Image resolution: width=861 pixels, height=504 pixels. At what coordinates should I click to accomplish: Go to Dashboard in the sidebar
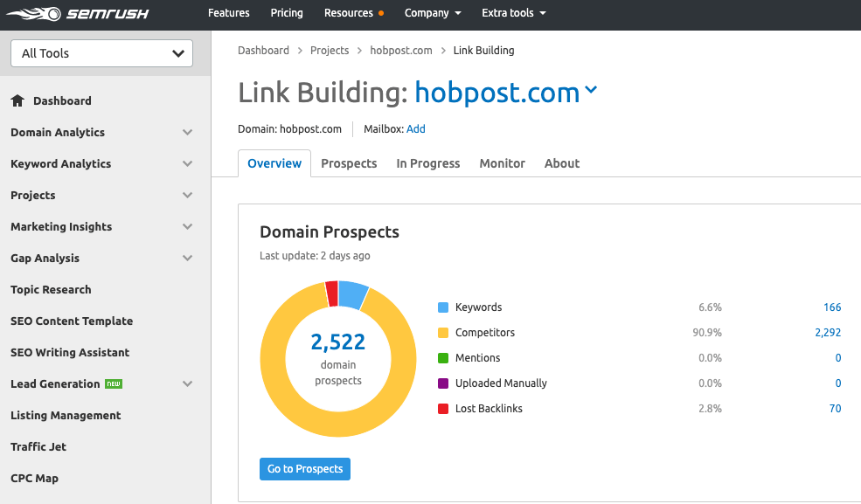62,101
